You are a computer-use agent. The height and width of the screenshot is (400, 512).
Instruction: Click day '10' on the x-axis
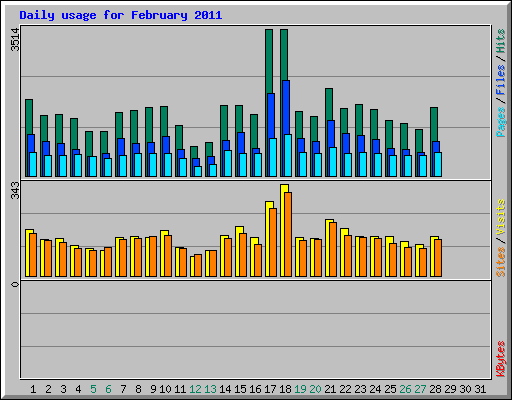tap(165, 389)
